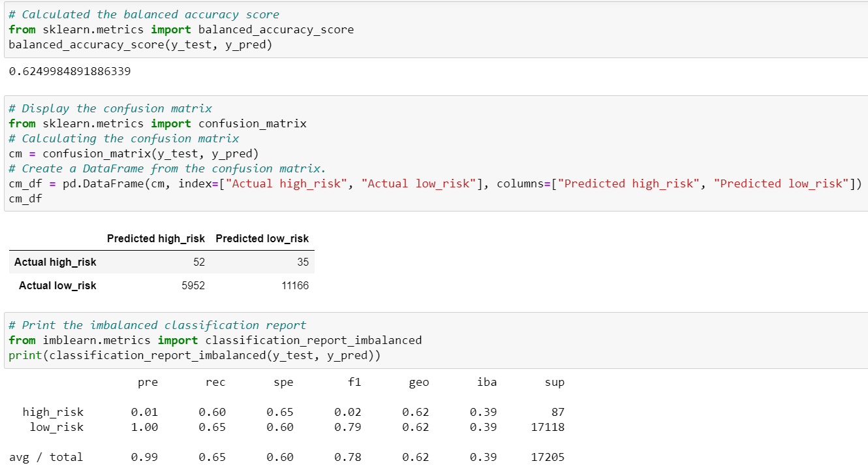Select the table cell value 52
The height and width of the screenshot is (472, 868).
pyautogui.click(x=199, y=262)
